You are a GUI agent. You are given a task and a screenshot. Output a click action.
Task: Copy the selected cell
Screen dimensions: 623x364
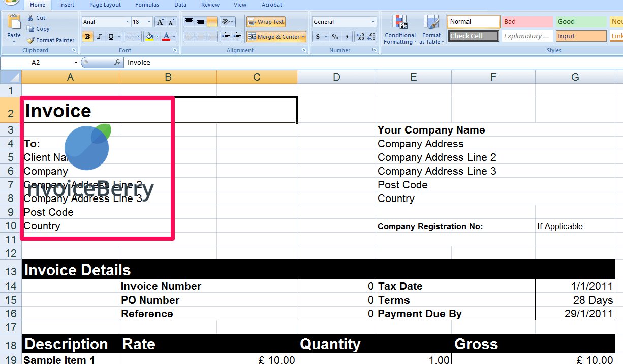click(38, 29)
